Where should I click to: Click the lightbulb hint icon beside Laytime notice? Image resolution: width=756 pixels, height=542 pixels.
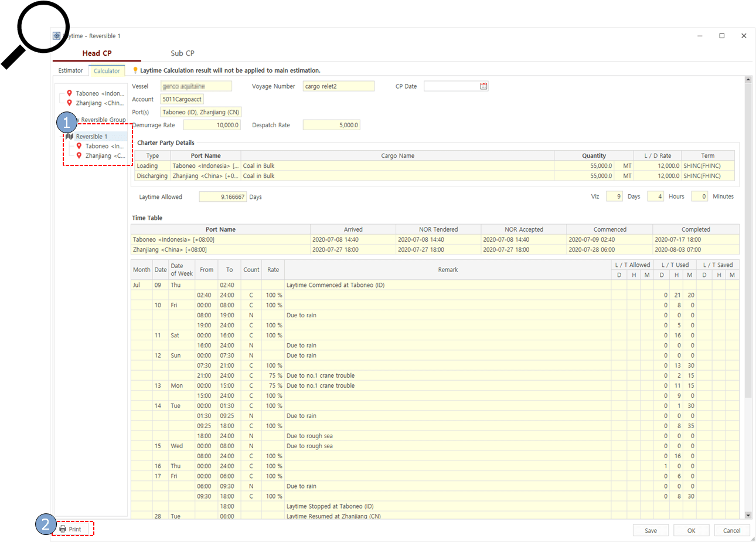click(135, 70)
